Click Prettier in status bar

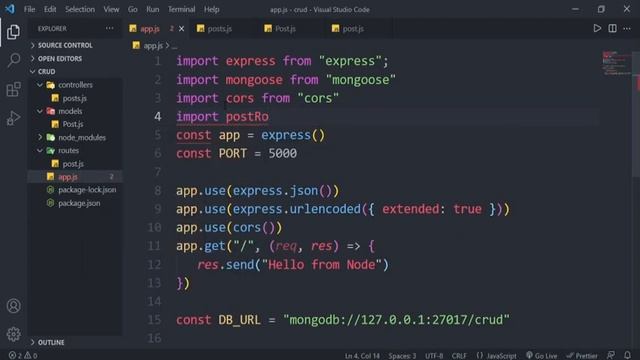tap(582, 356)
